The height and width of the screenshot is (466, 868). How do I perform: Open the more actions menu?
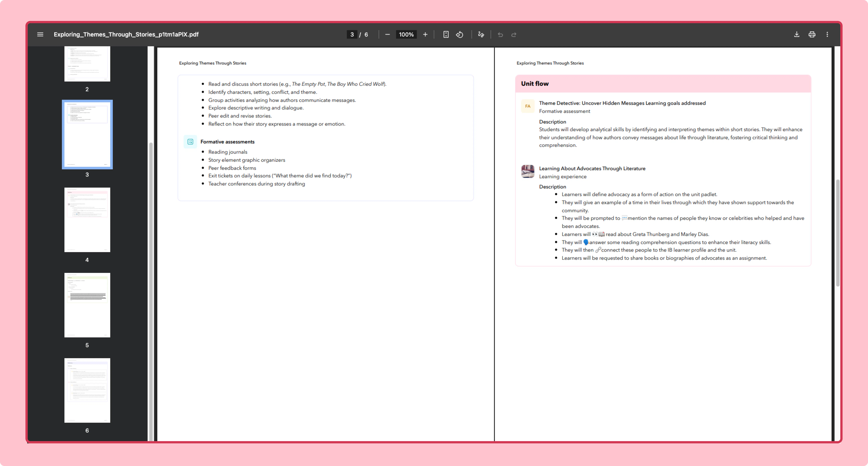click(827, 34)
